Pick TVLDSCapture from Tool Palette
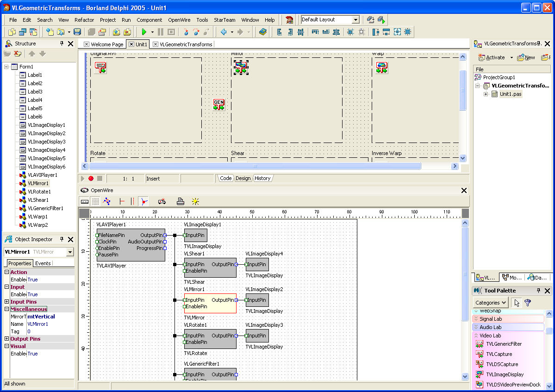 point(502,364)
